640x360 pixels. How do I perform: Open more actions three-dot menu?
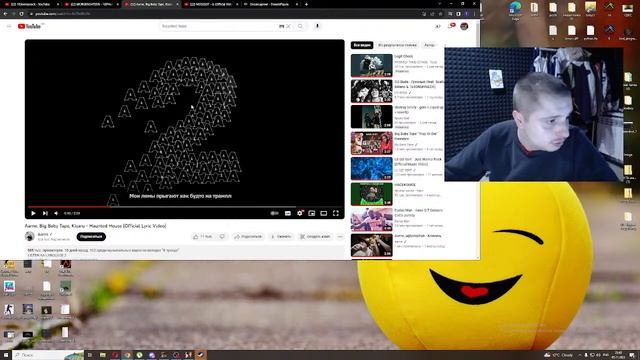[x=340, y=237]
